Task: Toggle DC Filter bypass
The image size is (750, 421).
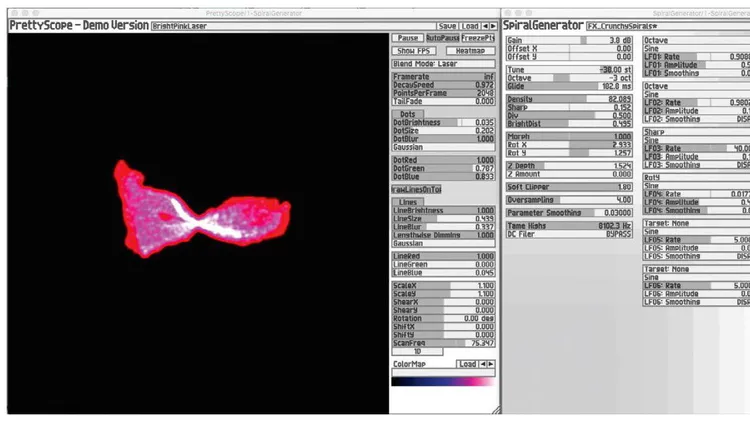Action: (569, 234)
